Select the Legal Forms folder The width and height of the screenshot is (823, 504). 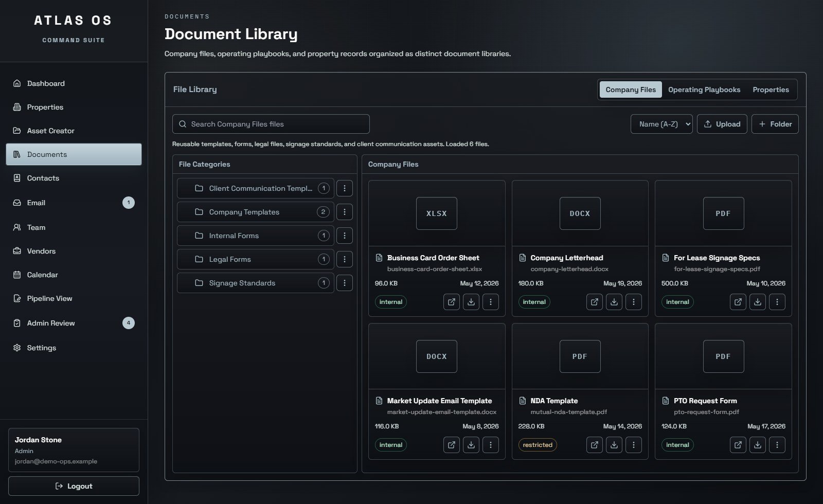point(255,259)
